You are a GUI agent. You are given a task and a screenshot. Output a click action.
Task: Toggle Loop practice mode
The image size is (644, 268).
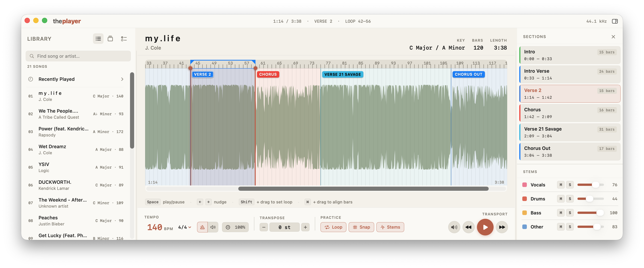[333, 227]
